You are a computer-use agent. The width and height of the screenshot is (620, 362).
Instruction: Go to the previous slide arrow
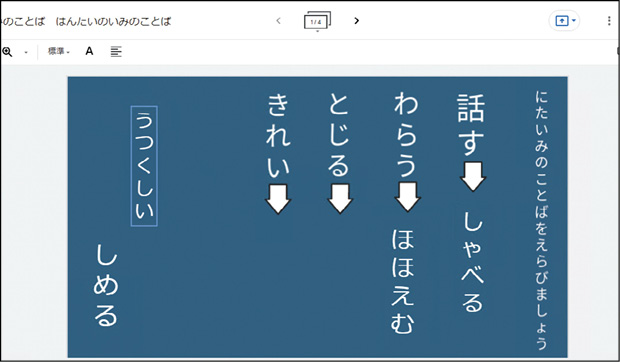click(x=278, y=21)
